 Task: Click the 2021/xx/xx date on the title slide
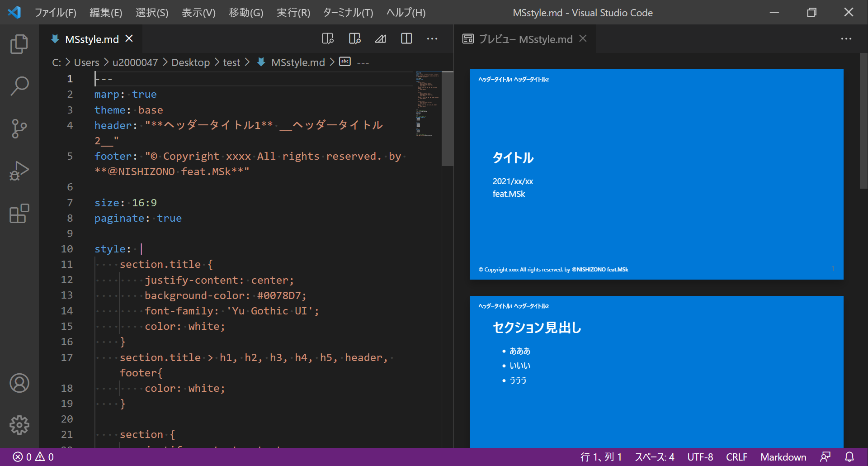(x=513, y=181)
